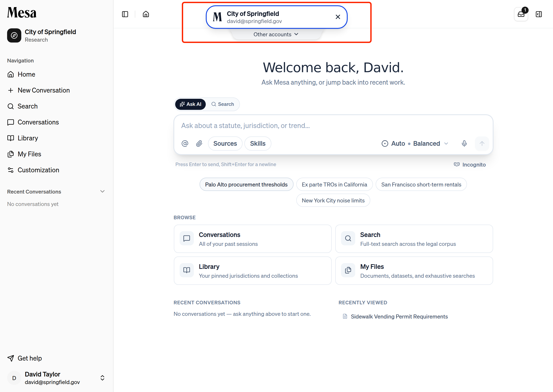The height and width of the screenshot is (392, 553).
Task: Click the paperclip attach icon
Action: pyautogui.click(x=199, y=144)
